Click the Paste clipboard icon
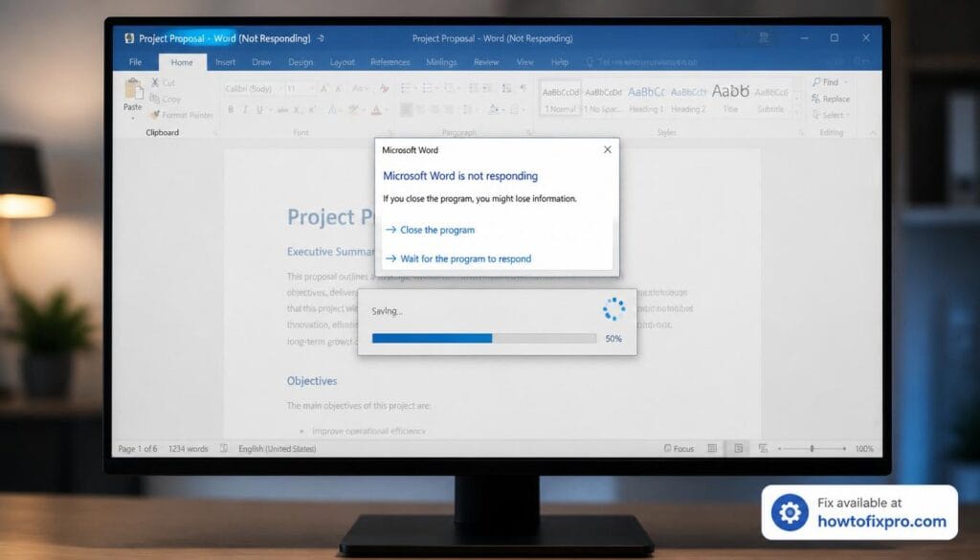This screenshot has height=560, width=980. 133,90
